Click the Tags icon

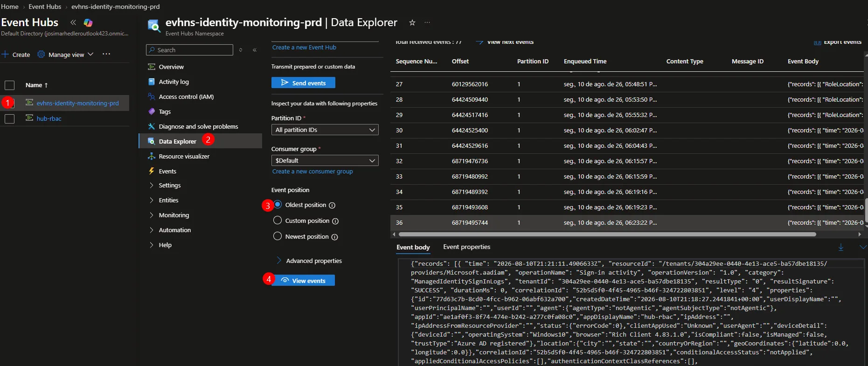152,111
